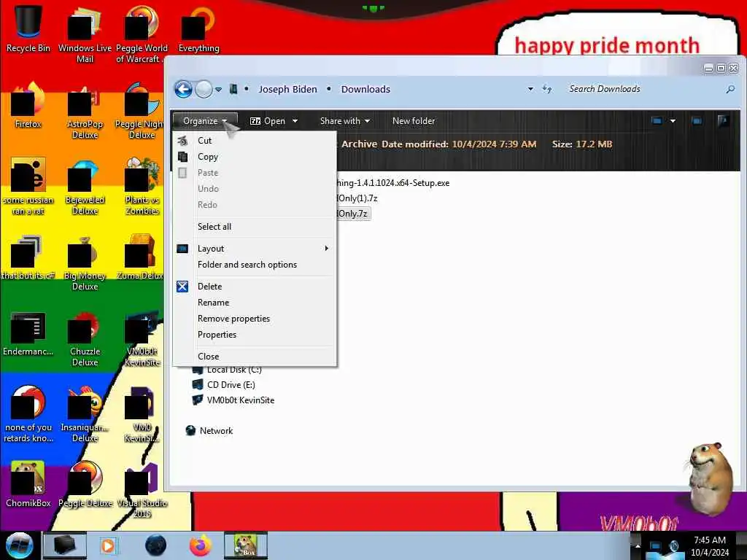Click the Windows Start orb
Screen dimensions: 747x560
(19, 545)
